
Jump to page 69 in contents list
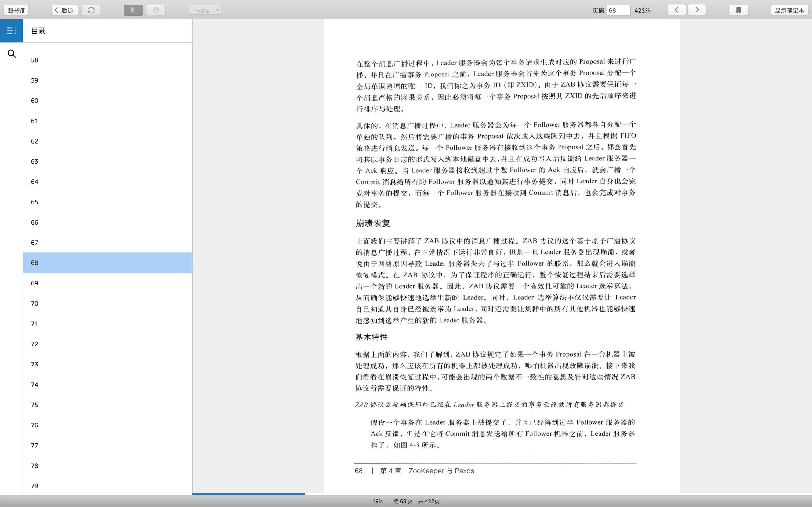click(x=35, y=283)
